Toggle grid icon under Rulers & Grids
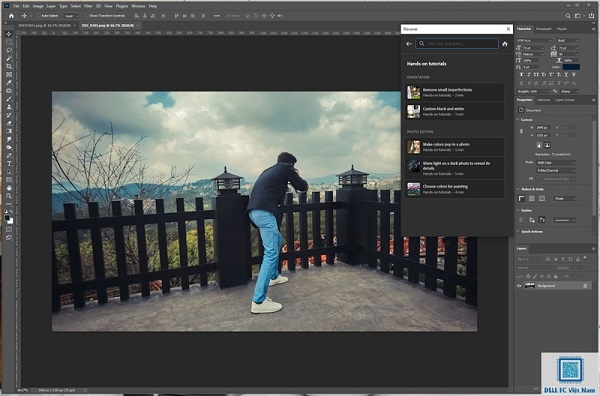 (x=532, y=198)
